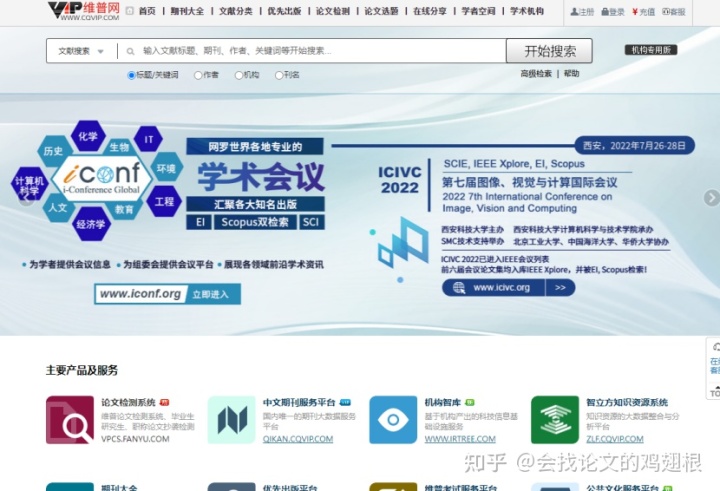The height and width of the screenshot is (491, 720).
Task: Select the 作者 radio button
Action: coord(198,75)
